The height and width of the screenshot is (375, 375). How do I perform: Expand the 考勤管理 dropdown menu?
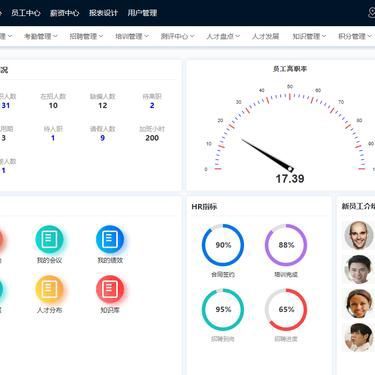click(x=41, y=36)
